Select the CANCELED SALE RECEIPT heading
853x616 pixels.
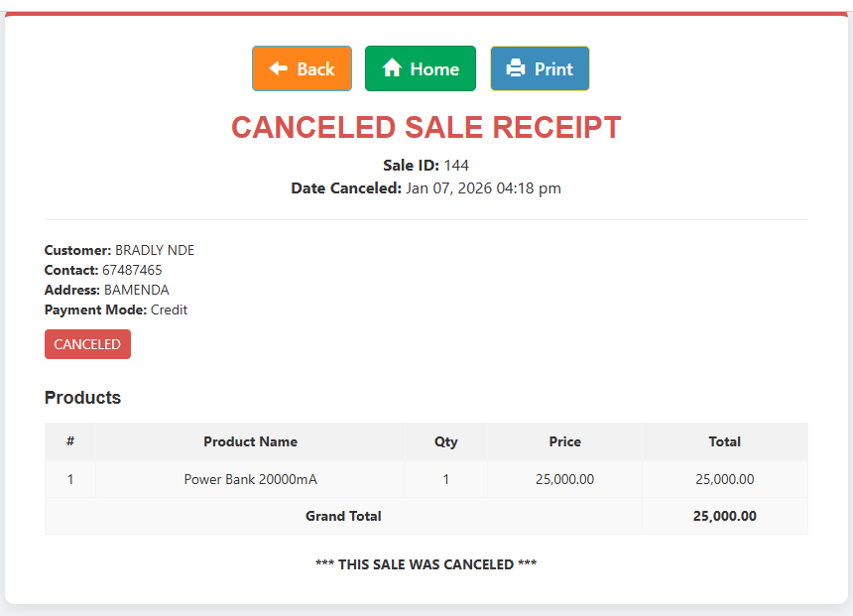[426, 127]
